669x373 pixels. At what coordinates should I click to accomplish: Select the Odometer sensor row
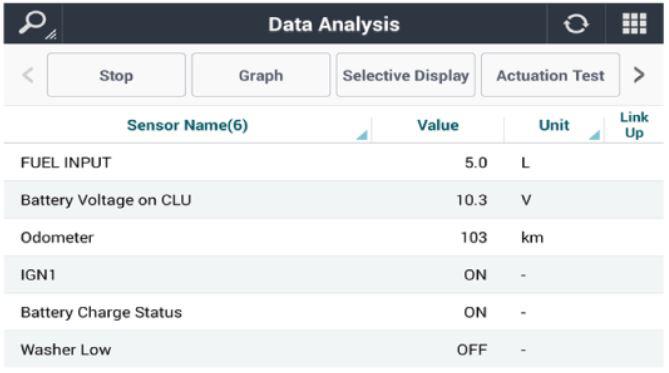pyautogui.click(x=334, y=237)
